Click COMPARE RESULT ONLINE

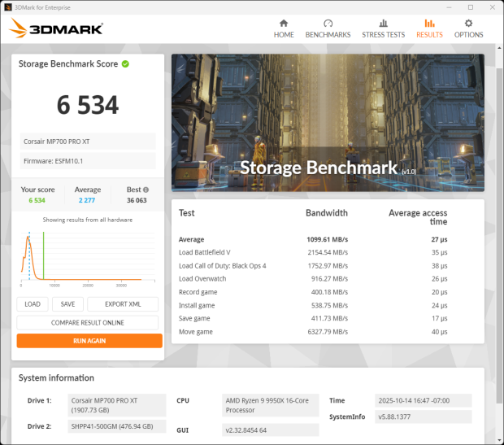click(88, 323)
